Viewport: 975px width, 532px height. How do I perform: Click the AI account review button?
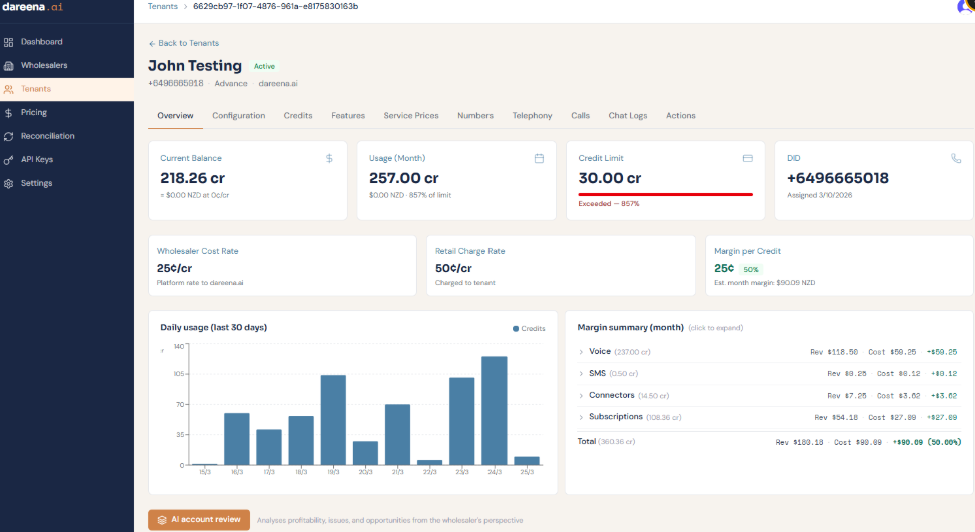199,520
